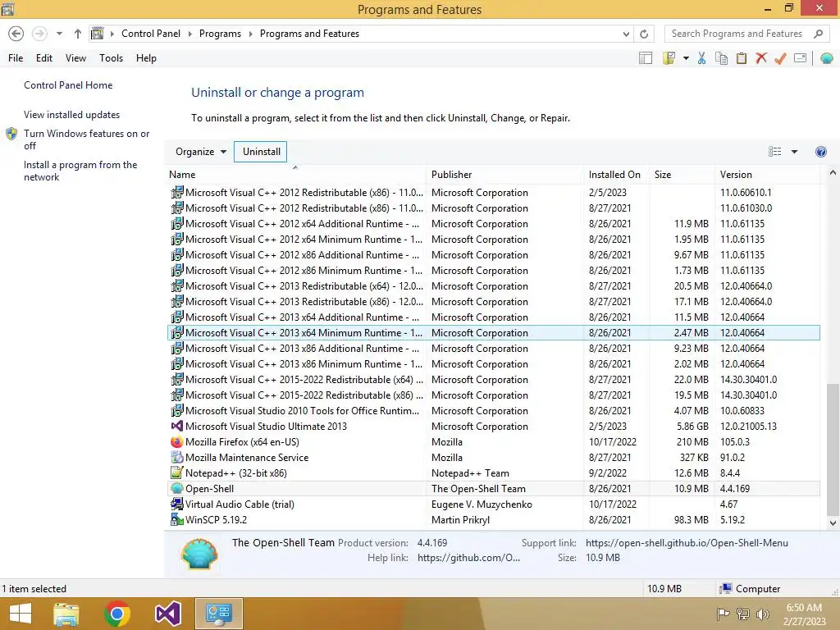Click the Email envelope toolbar icon

click(x=800, y=58)
